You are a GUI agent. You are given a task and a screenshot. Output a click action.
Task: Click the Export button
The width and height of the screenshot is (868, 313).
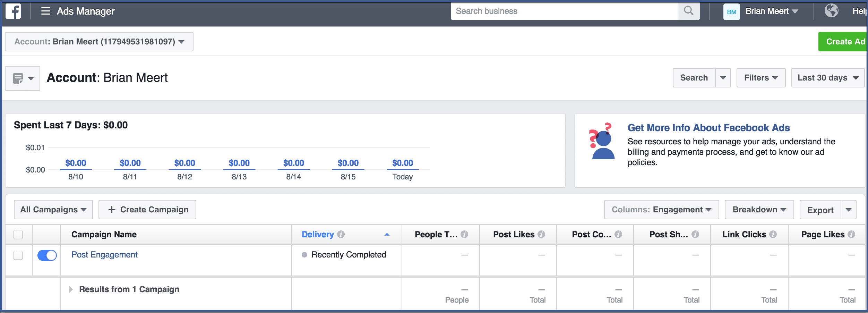[820, 210]
